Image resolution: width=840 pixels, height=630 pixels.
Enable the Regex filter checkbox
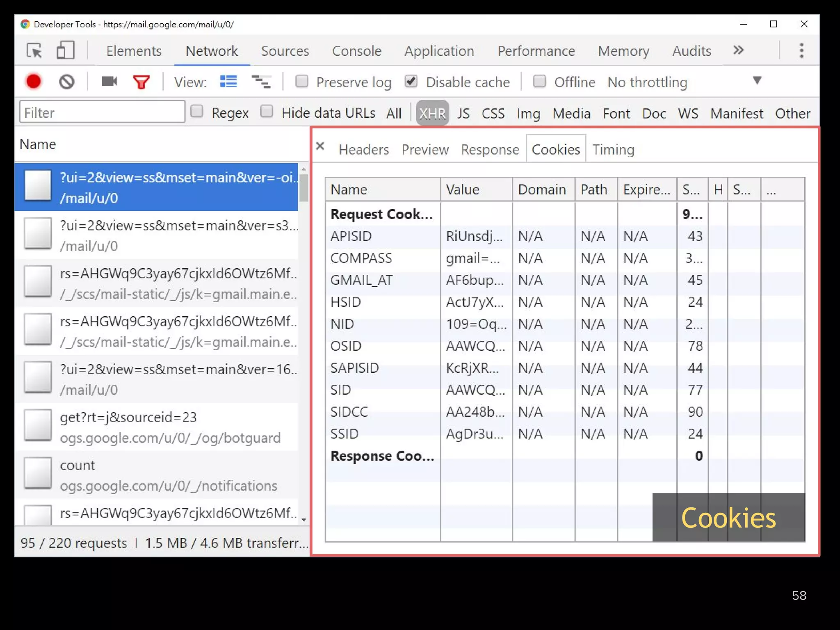[197, 111]
